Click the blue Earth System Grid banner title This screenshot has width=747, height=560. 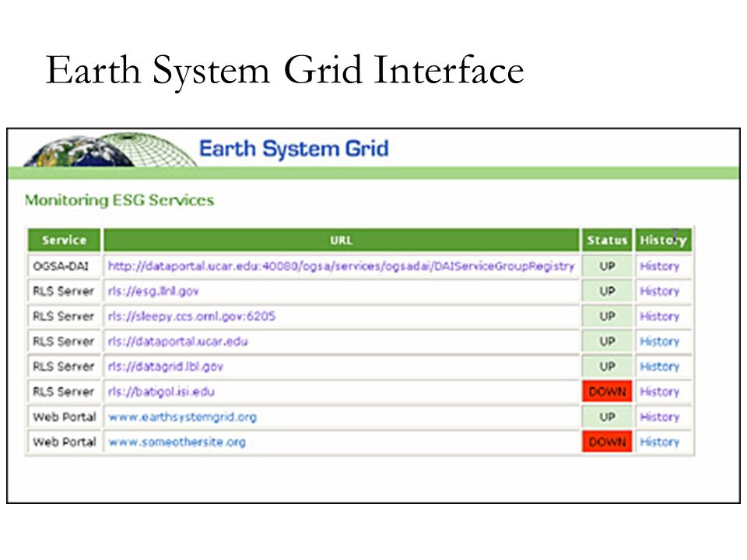[x=294, y=149]
